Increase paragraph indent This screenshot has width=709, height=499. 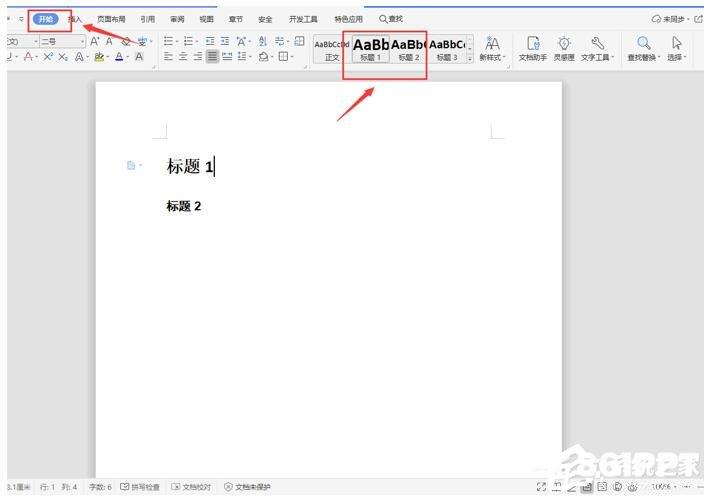[x=225, y=42]
